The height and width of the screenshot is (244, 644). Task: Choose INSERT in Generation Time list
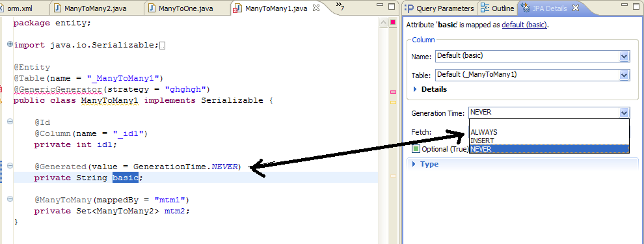click(549, 141)
